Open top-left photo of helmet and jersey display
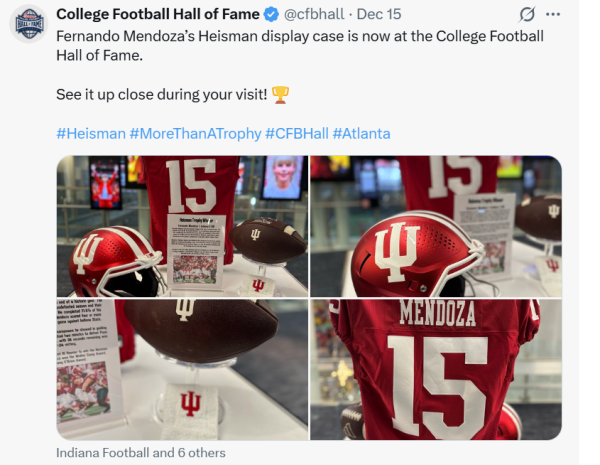 point(181,226)
